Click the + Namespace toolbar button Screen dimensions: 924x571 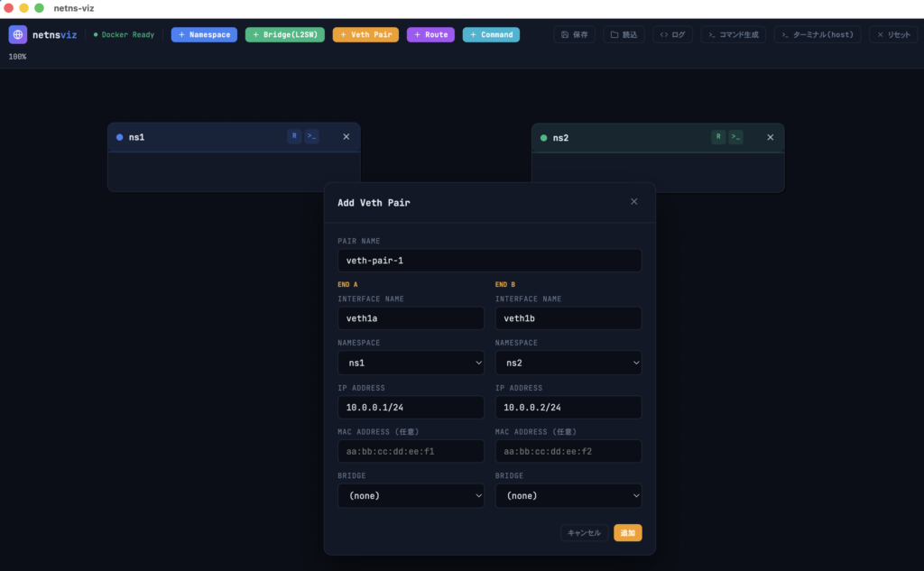(x=204, y=34)
